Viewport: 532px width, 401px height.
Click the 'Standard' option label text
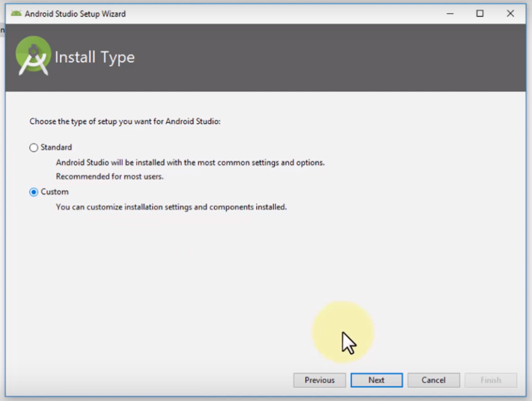click(x=56, y=148)
